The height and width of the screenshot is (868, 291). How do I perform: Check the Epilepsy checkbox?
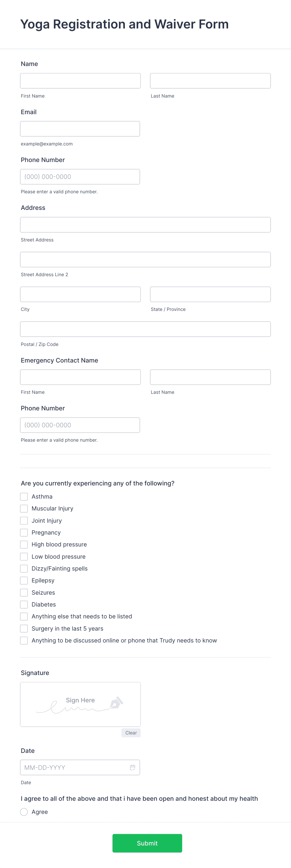click(x=23, y=580)
